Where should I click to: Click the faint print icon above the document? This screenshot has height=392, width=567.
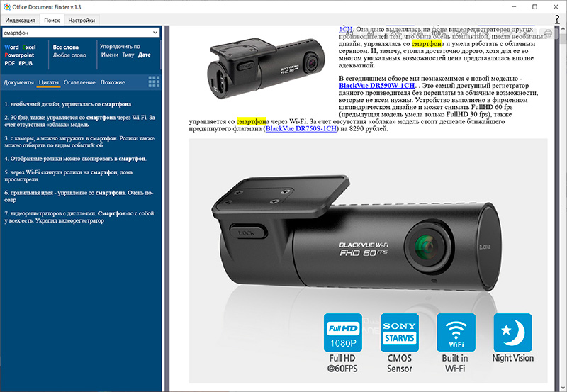[x=547, y=32]
